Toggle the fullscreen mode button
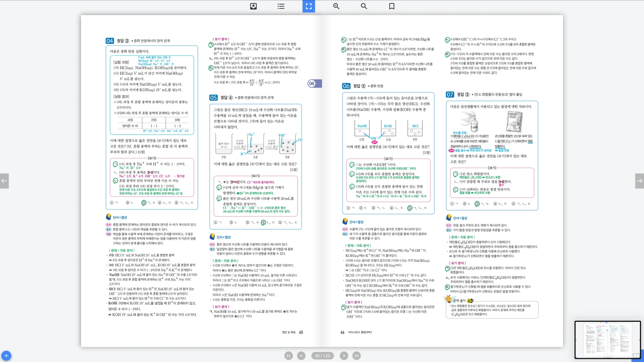644x362 pixels. (308, 6)
